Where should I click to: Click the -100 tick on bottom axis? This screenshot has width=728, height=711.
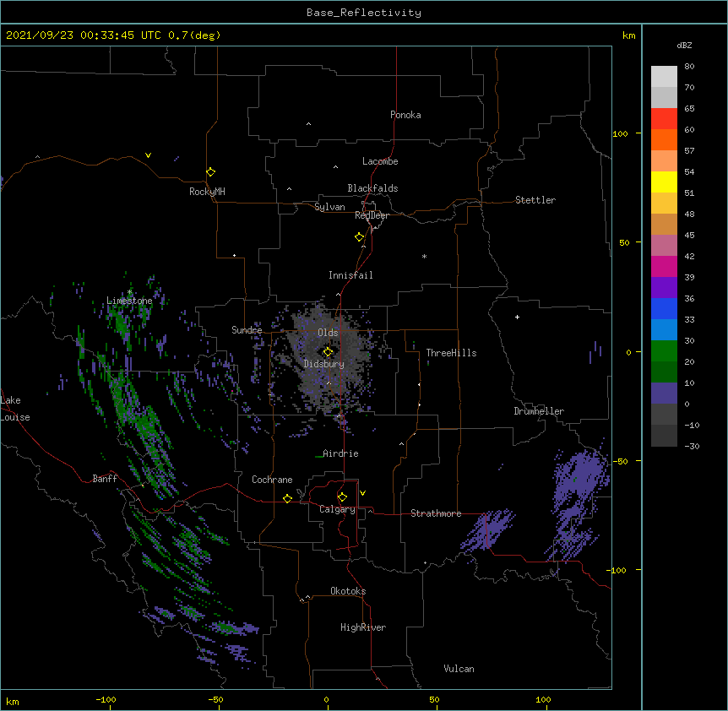point(106,699)
